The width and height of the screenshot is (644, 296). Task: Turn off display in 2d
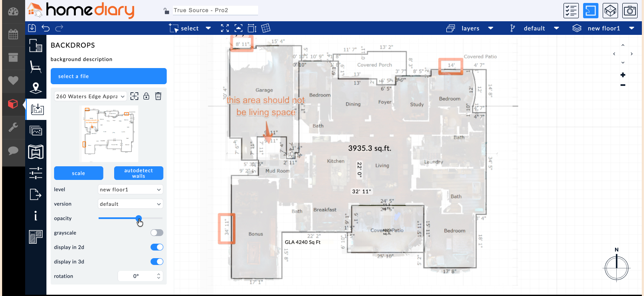pos(157,247)
